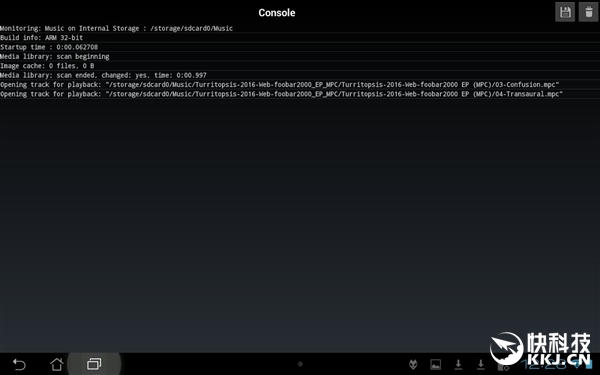The image size is (600, 375).
Task: Select the 03-Confusion.mpc playback log line
Action: 300,85
